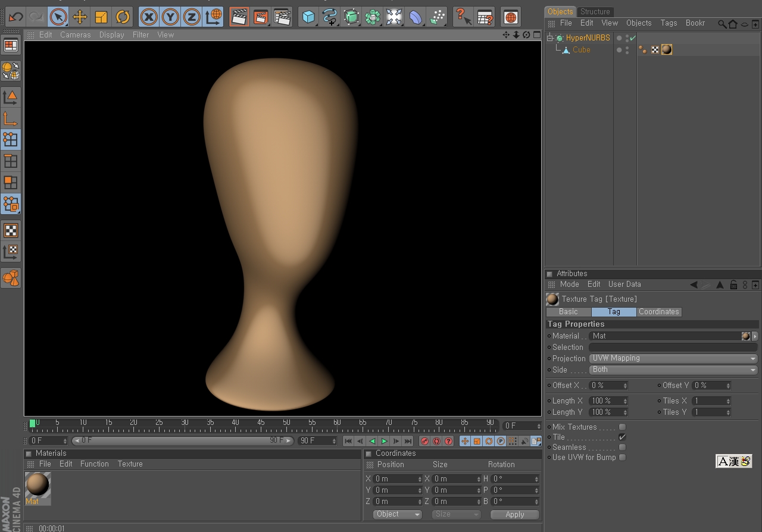Open viewport Edit menu
This screenshot has width=762, height=532.
tap(46, 35)
